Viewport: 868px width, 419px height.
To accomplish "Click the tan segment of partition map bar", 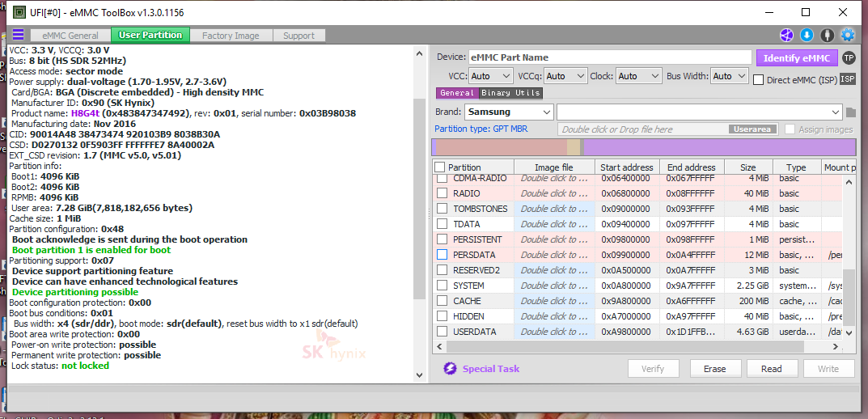I will point(574,147).
